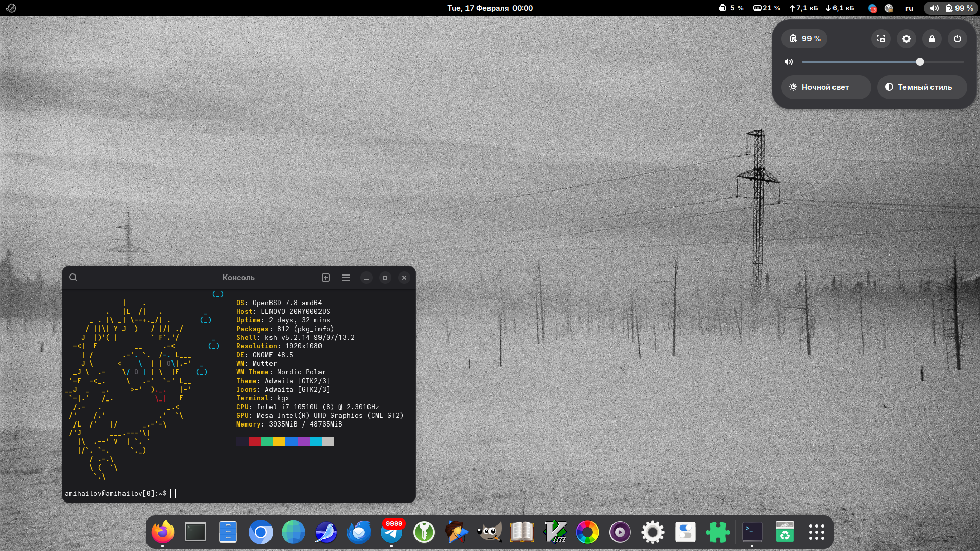Open the date and time menu
Screen dimensions: 980x551
489,8
